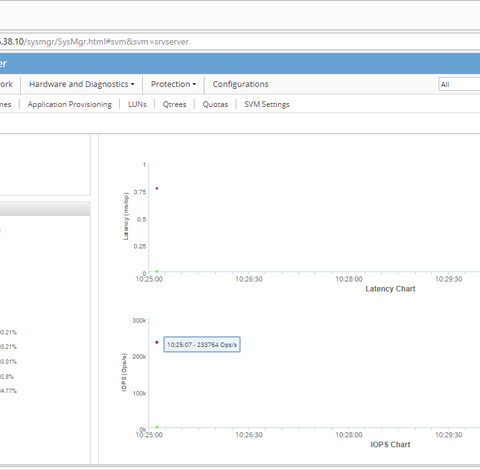Screen dimensions: 480x470
Task: Expand the Protection dropdown menu
Action: 173,84
